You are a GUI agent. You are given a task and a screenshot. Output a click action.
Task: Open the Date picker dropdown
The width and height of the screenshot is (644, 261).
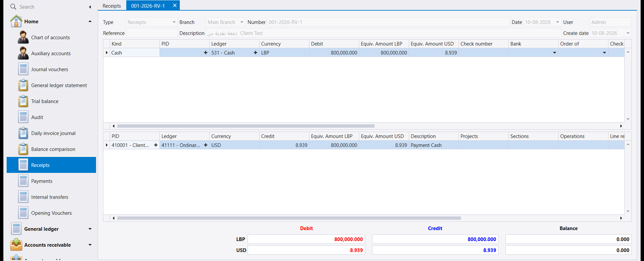click(558, 22)
